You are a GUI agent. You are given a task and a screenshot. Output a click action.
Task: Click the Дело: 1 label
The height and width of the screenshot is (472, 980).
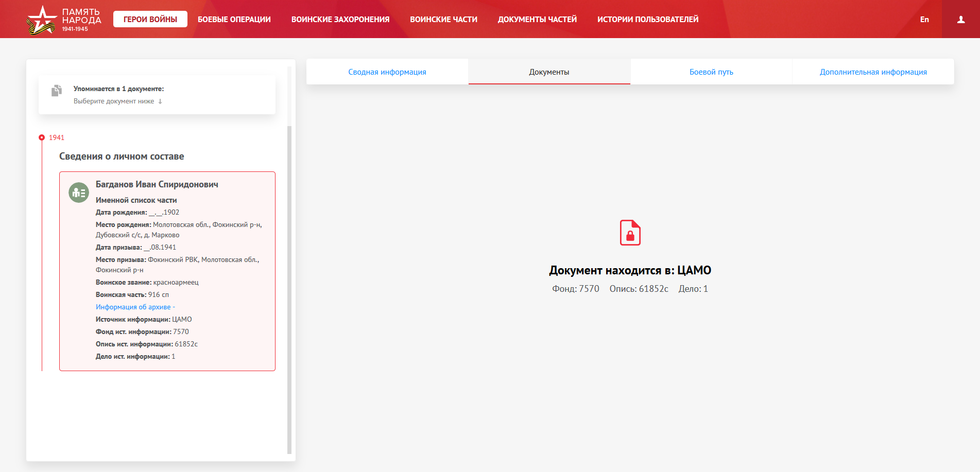point(693,289)
